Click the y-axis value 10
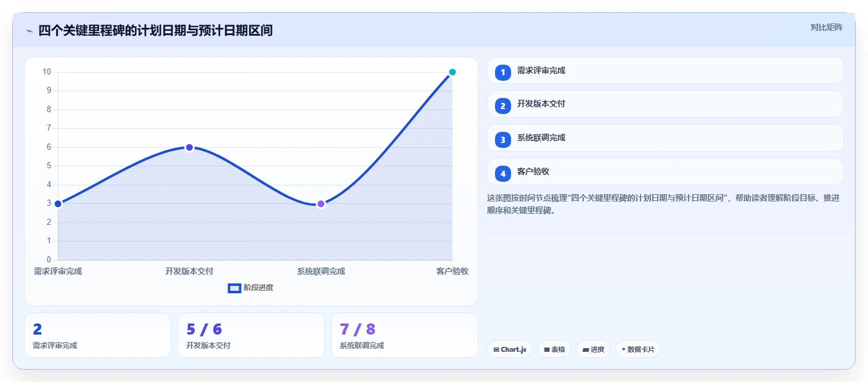The height and width of the screenshot is (382, 868). 47,72
